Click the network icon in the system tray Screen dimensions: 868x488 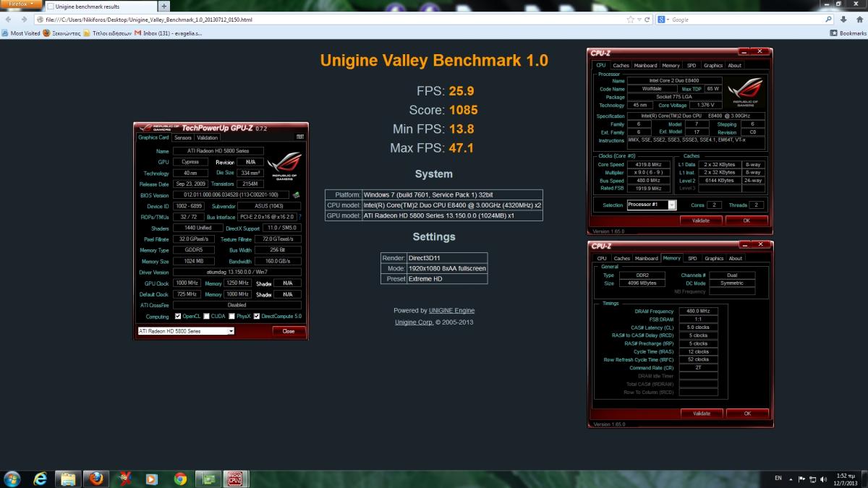(x=812, y=479)
